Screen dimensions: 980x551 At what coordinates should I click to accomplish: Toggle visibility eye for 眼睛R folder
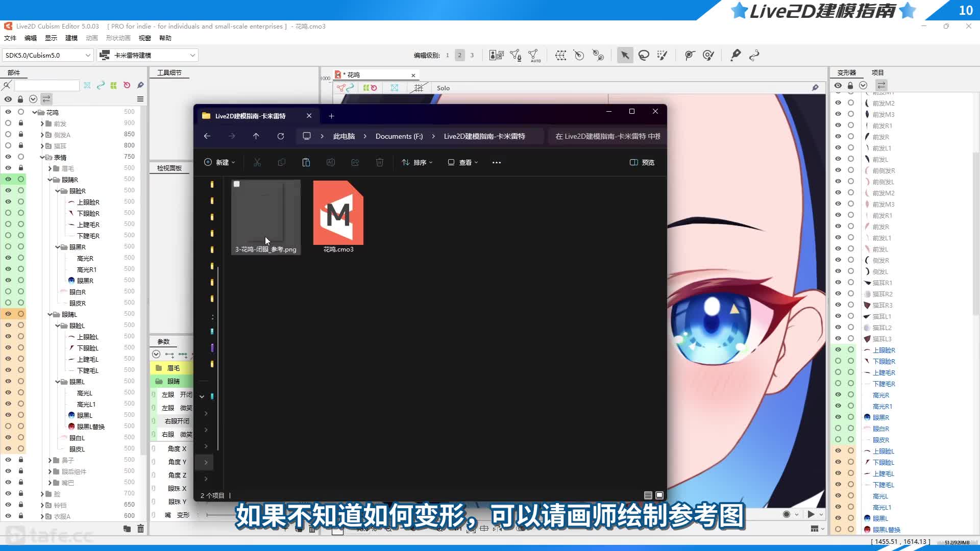8,179
